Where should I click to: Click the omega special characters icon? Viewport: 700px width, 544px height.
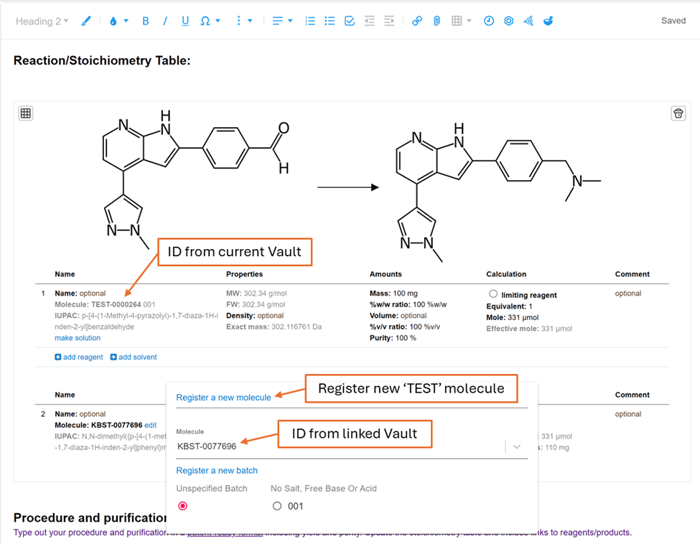205,21
